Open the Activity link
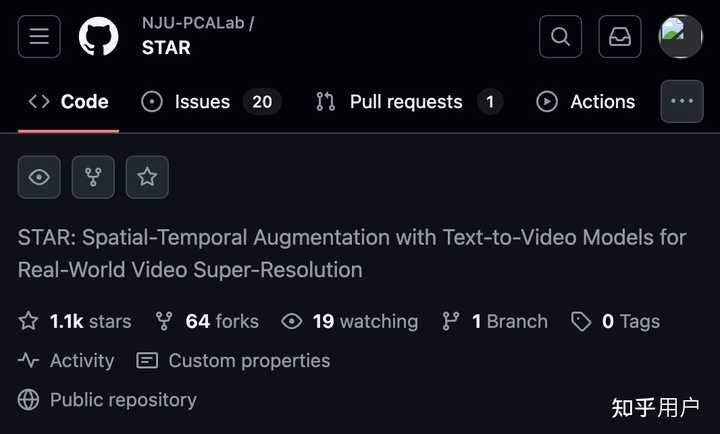The height and width of the screenshot is (434, 720). 67,360
